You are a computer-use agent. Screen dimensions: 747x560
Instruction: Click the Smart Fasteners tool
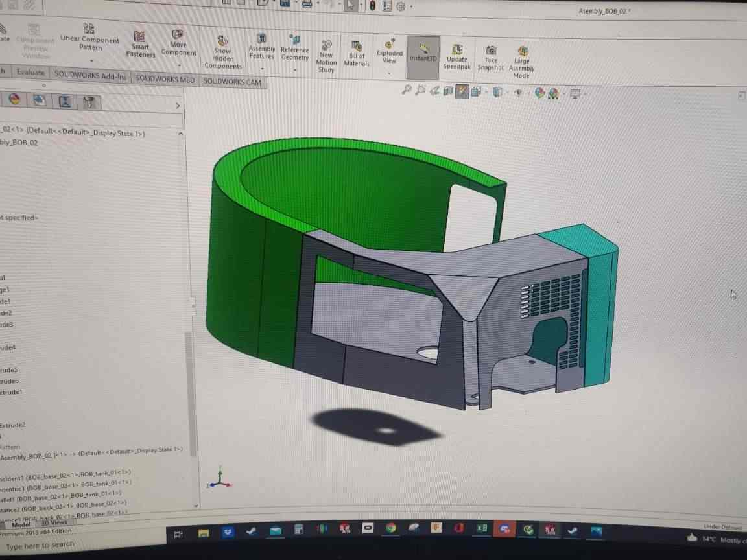point(140,44)
